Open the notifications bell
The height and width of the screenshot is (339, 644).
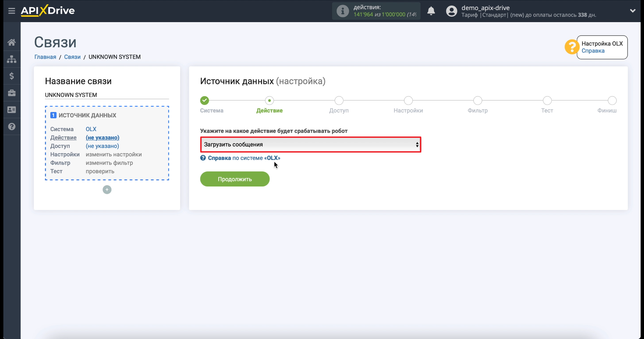431,11
